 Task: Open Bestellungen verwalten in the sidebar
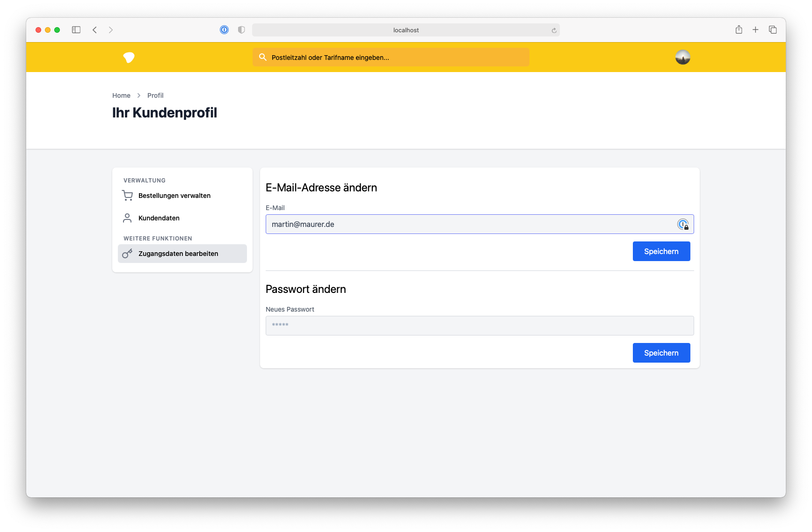point(182,196)
